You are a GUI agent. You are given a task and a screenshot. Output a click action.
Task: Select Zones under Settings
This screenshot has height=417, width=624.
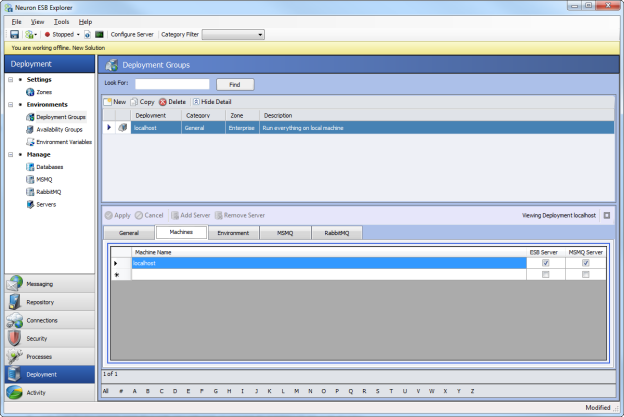tap(43, 91)
